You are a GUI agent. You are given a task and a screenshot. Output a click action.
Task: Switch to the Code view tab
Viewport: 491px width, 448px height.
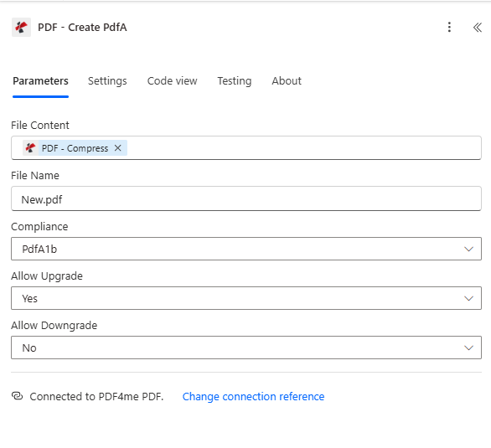coord(173,81)
